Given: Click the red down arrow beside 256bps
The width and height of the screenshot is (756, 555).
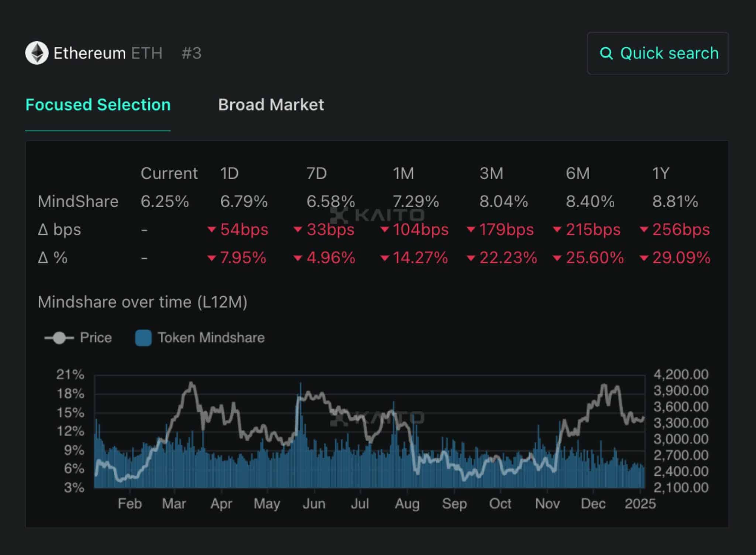Looking at the screenshot, I should [x=644, y=230].
